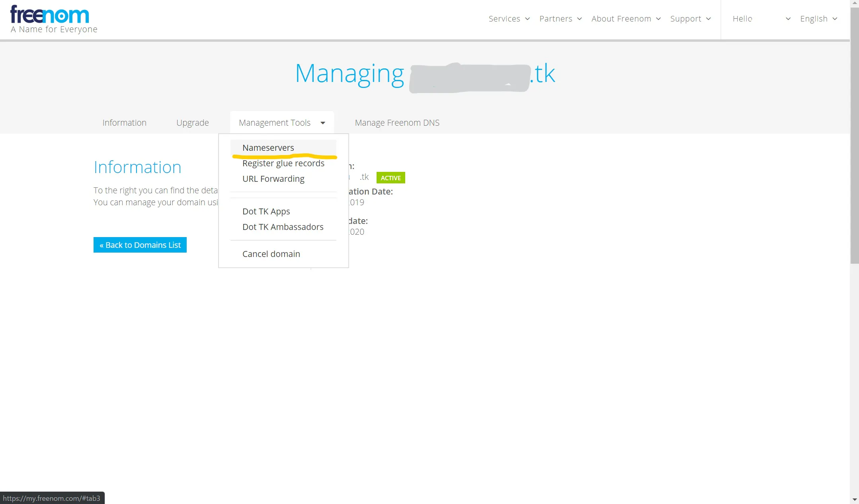Open the About Freenom menu
The height and width of the screenshot is (504, 859).
[626, 19]
